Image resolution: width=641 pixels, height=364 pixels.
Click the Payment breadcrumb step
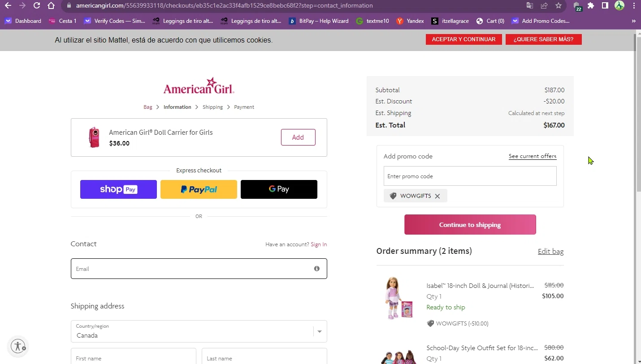click(244, 107)
